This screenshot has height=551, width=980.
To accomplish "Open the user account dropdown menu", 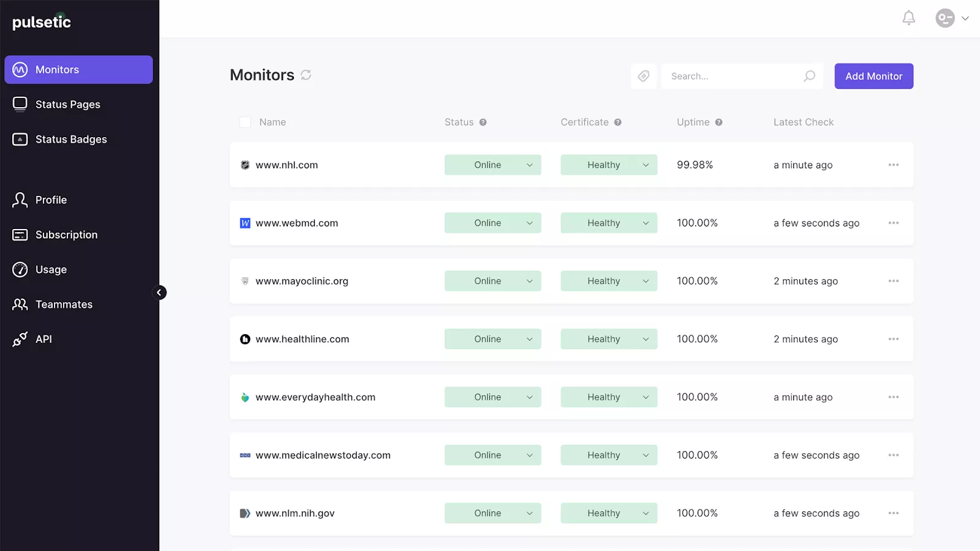I will coord(952,18).
